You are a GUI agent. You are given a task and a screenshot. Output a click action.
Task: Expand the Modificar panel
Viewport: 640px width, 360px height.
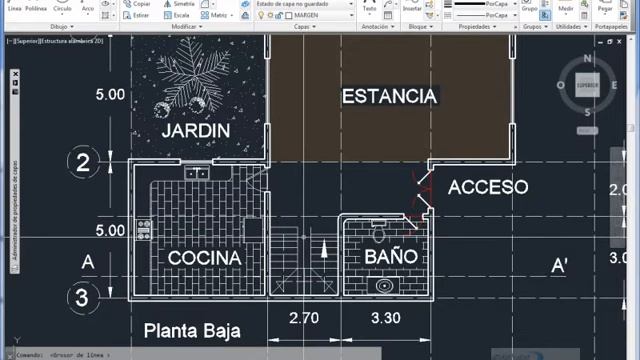pos(187,27)
